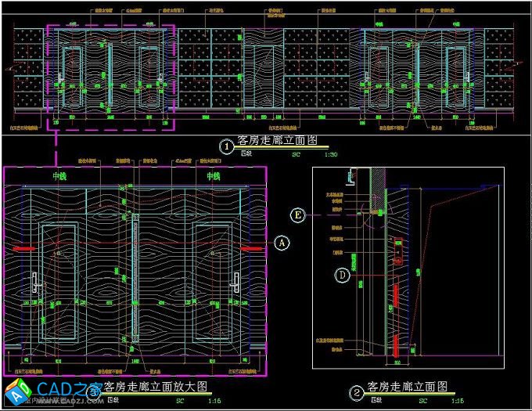Select the circled D detail marker
532x411 pixels.
click(342, 275)
